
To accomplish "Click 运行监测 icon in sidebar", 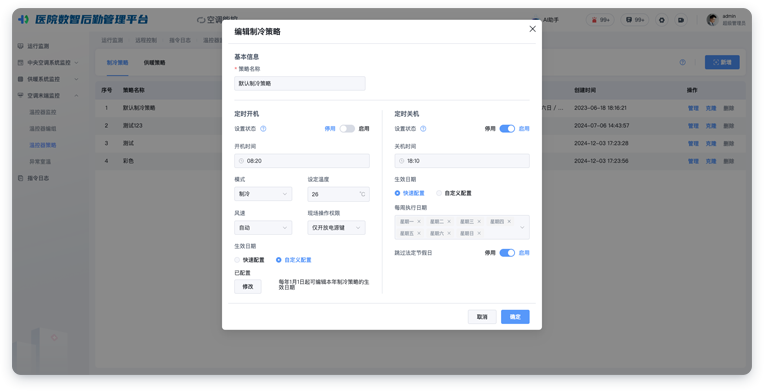I will point(20,46).
